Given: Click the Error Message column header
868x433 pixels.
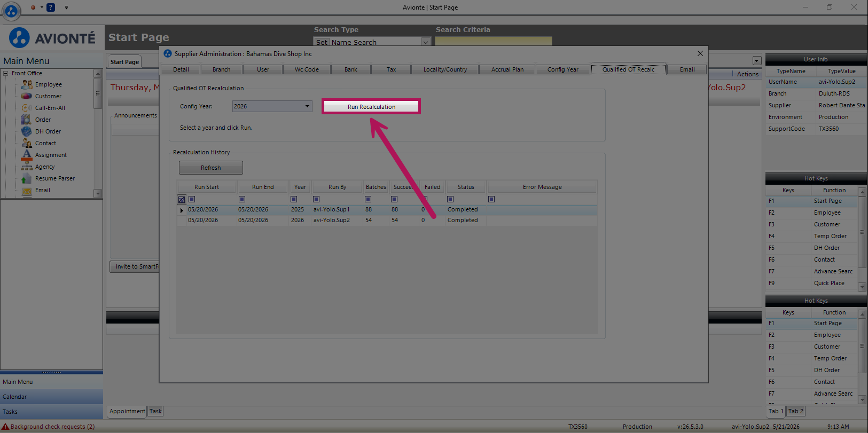Looking at the screenshot, I should point(542,187).
